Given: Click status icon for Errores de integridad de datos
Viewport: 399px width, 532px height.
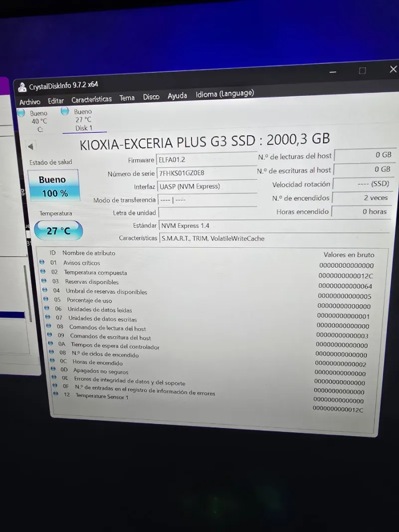Looking at the screenshot, I should point(54,377).
